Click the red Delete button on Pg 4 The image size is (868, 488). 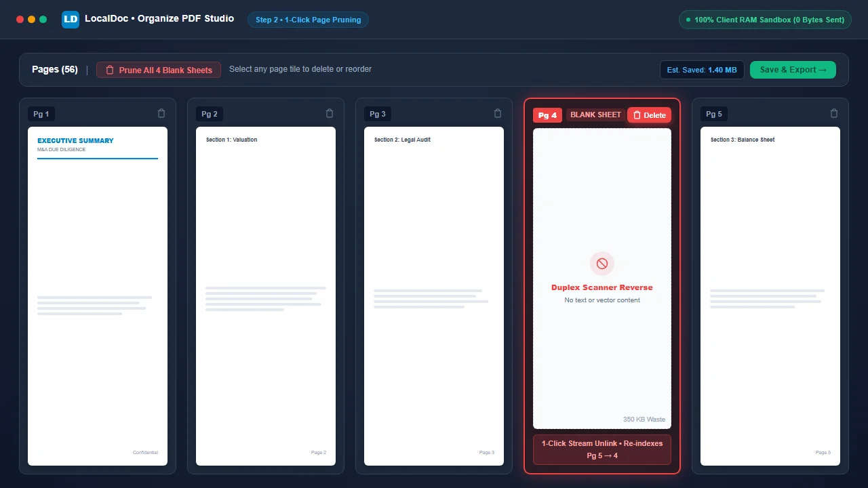(x=649, y=115)
